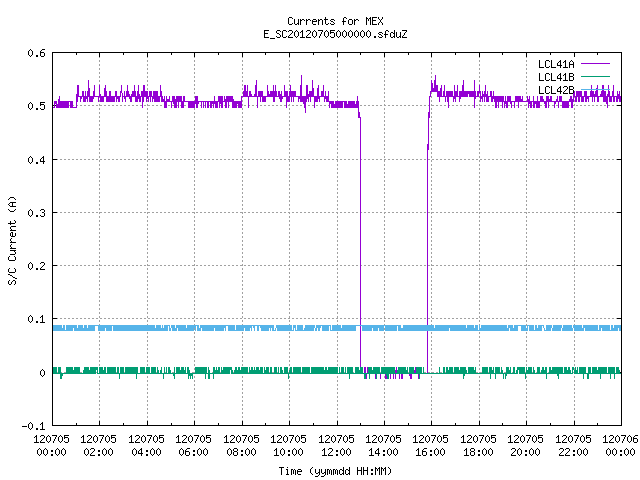Screen dimensions: 640x480
Task: Click the x-axis tick 120705 08:00
Action: point(241,445)
